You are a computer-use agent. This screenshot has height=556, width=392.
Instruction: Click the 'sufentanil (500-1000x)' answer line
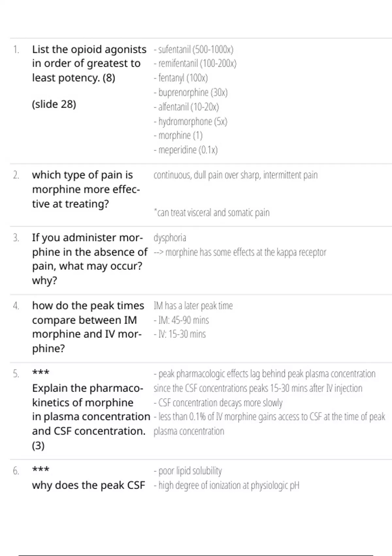(193, 49)
